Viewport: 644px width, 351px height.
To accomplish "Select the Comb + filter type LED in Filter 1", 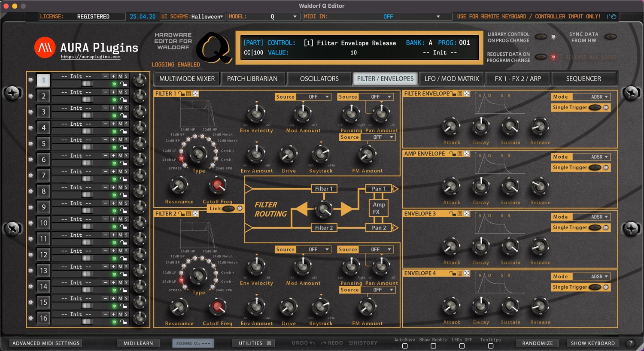I will [216, 151].
